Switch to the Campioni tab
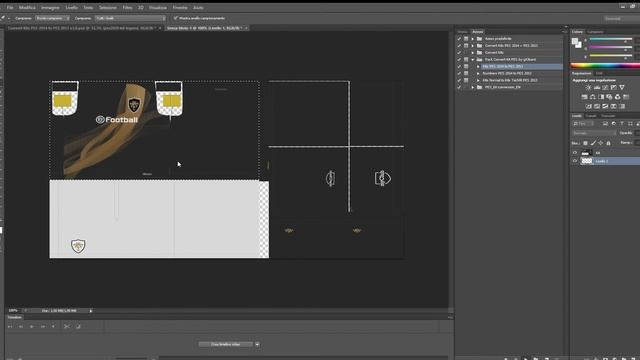 (x=596, y=32)
